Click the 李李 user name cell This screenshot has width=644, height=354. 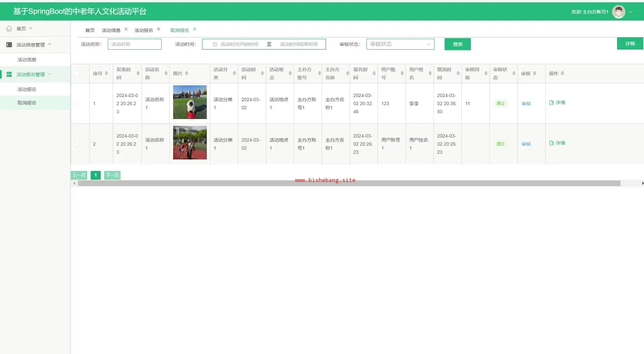[x=414, y=104]
